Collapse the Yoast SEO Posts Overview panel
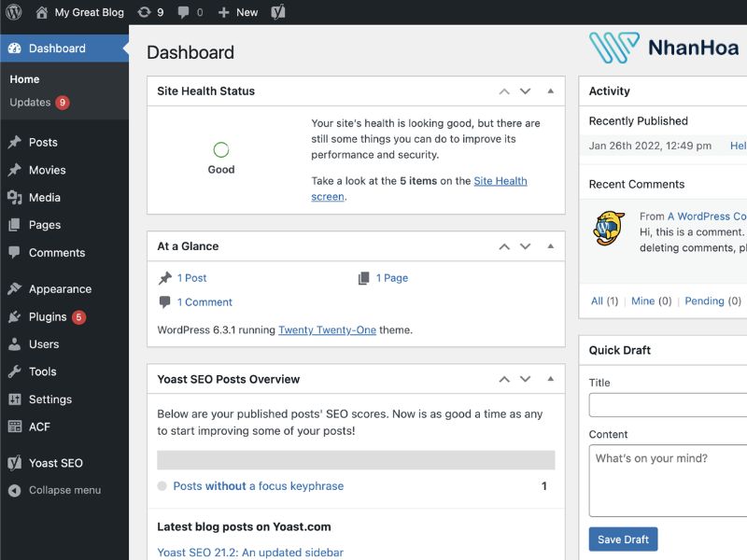 coord(551,379)
